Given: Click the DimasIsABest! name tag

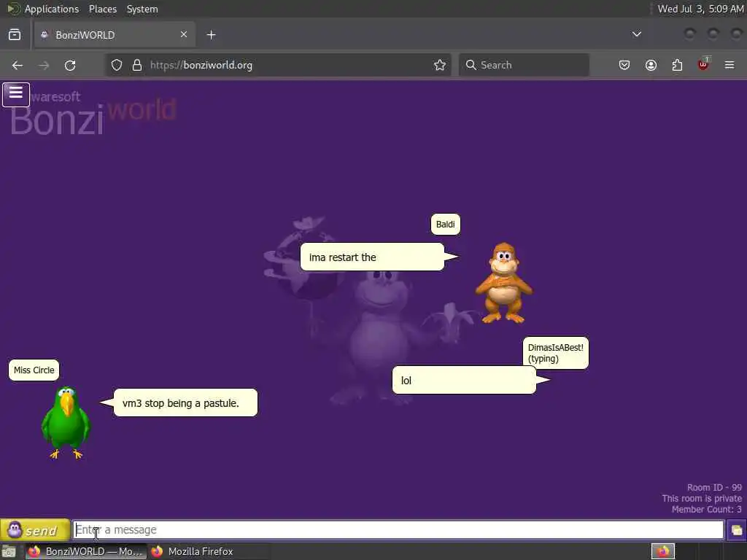Looking at the screenshot, I should coord(555,353).
